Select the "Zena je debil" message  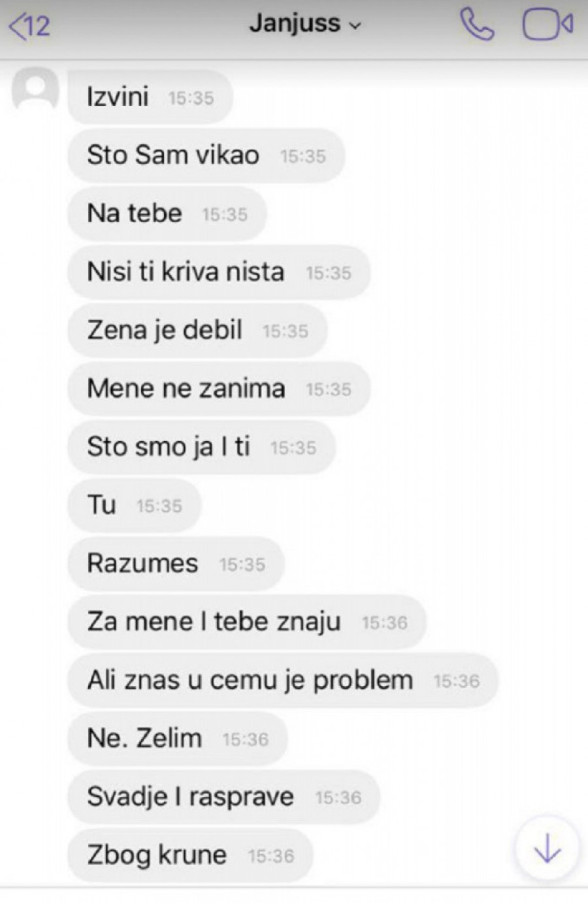coord(197,330)
